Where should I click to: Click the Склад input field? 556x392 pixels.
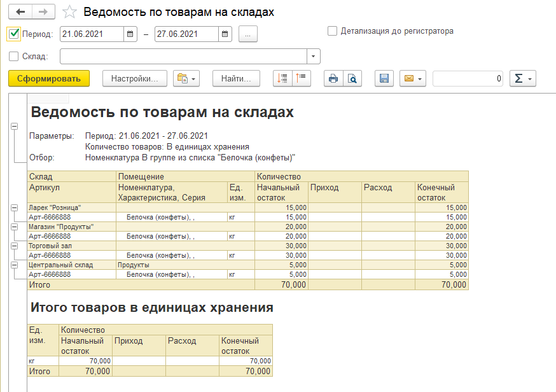tap(183, 57)
